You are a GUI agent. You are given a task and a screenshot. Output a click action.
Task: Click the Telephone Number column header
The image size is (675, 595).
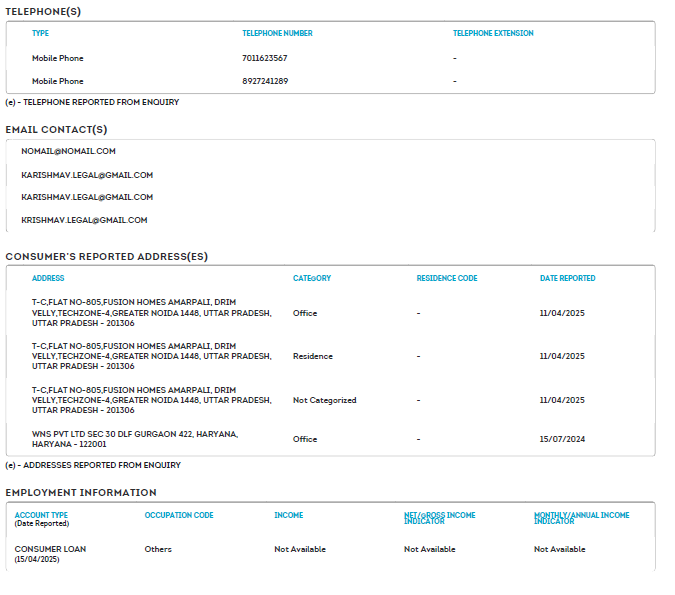(x=277, y=33)
